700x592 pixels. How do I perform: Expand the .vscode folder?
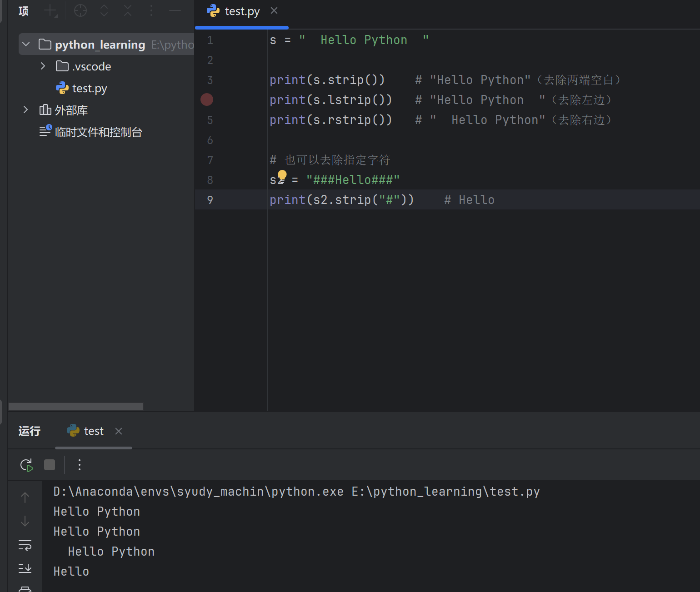tap(43, 66)
